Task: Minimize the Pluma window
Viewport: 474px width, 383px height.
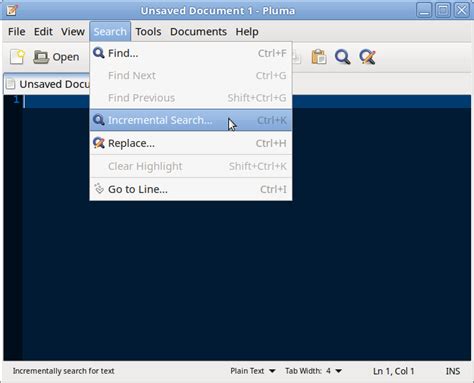Action: coord(424,10)
